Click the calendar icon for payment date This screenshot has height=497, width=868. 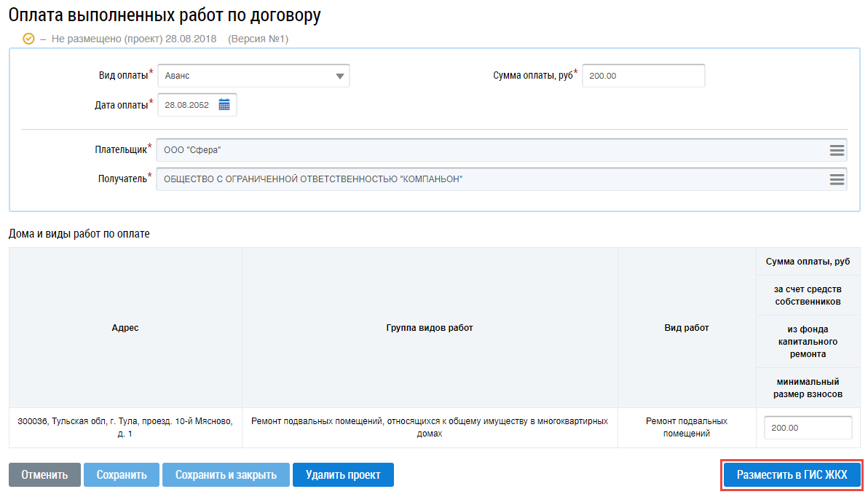tap(224, 105)
